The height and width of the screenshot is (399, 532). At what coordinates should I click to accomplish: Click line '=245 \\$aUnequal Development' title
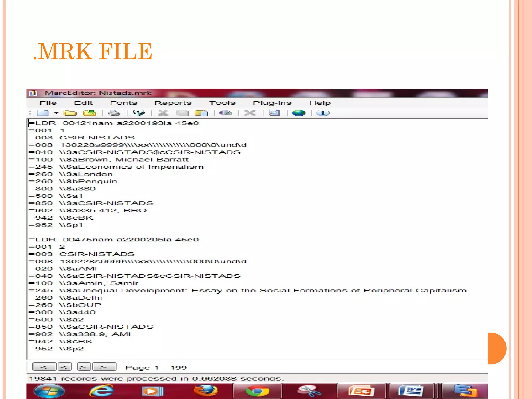pyautogui.click(x=248, y=290)
